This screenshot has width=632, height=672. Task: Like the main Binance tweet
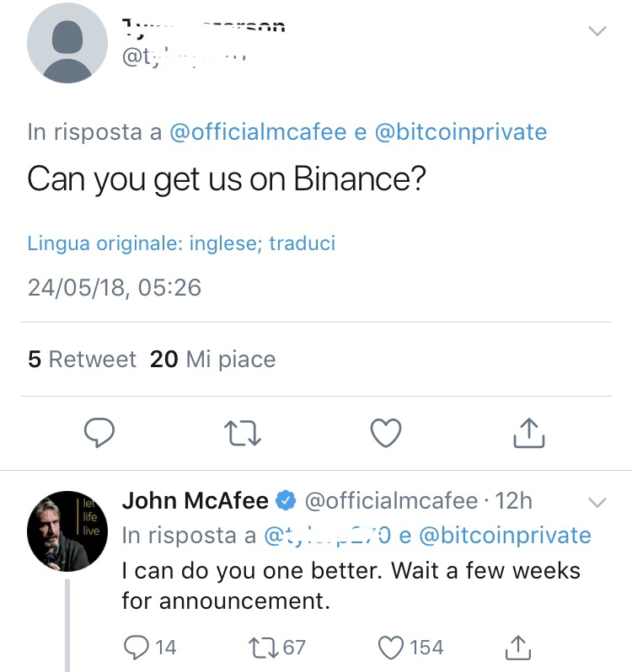click(x=386, y=433)
